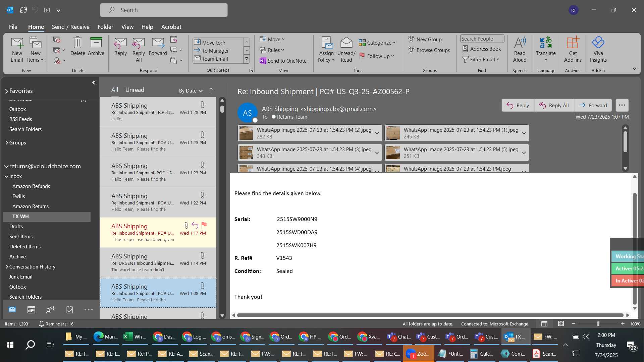Click the red flag on Wed 1:17 PM message
The image size is (644, 362).
pyautogui.click(x=204, y=225)
